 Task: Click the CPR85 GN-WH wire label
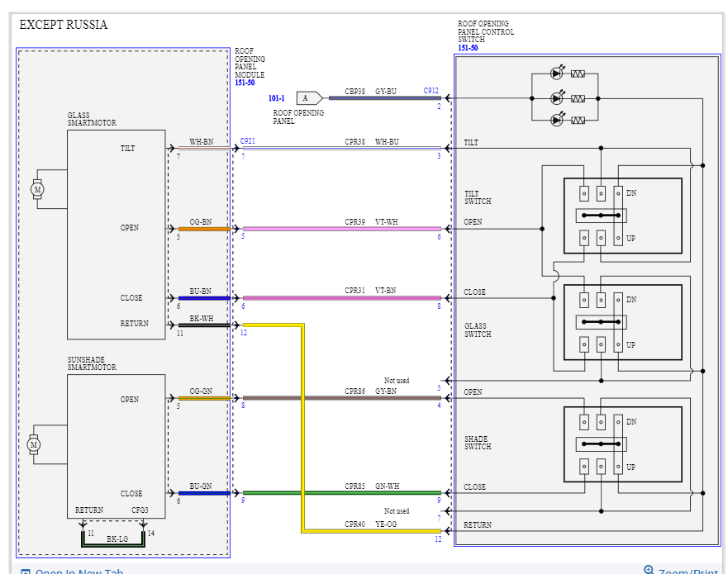(x=372, y=486)
